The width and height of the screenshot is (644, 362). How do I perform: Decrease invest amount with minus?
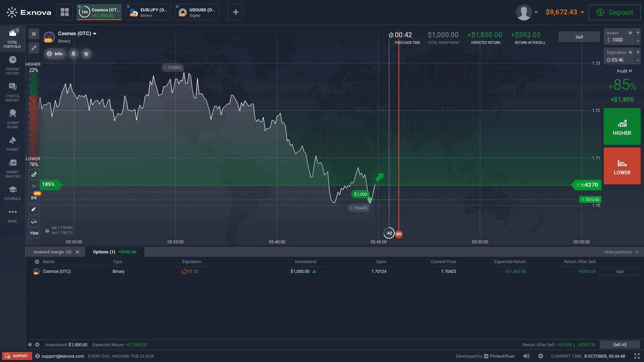click(638, 41)
